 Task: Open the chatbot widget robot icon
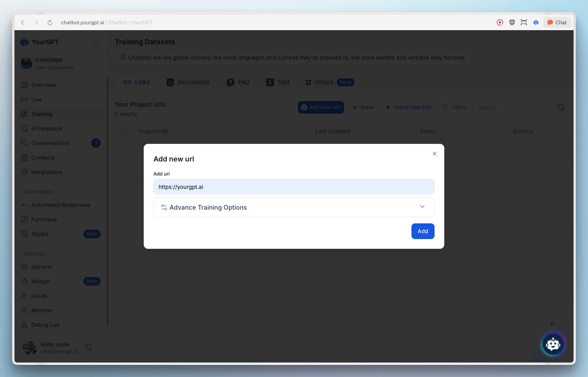point(553,344)
